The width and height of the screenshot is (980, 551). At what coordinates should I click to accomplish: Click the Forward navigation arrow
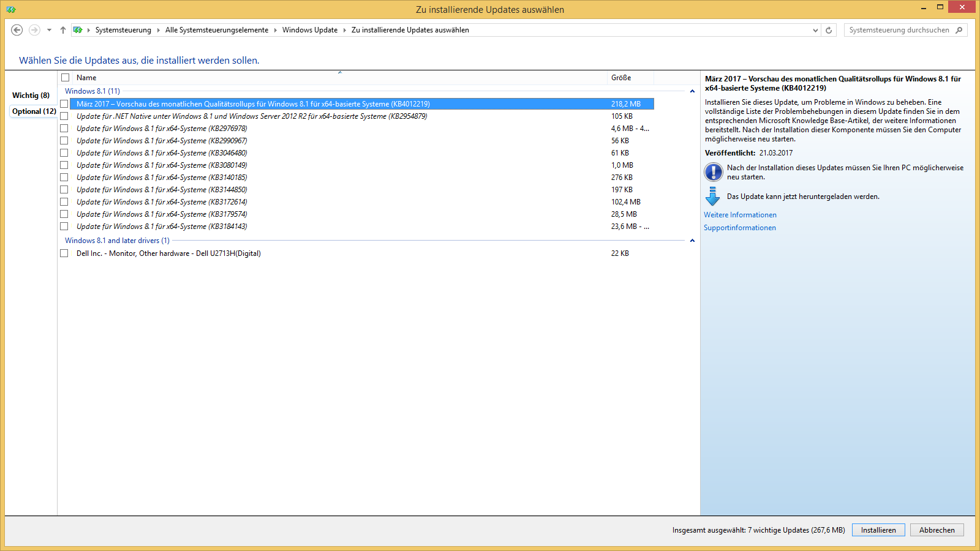point(34,30)
